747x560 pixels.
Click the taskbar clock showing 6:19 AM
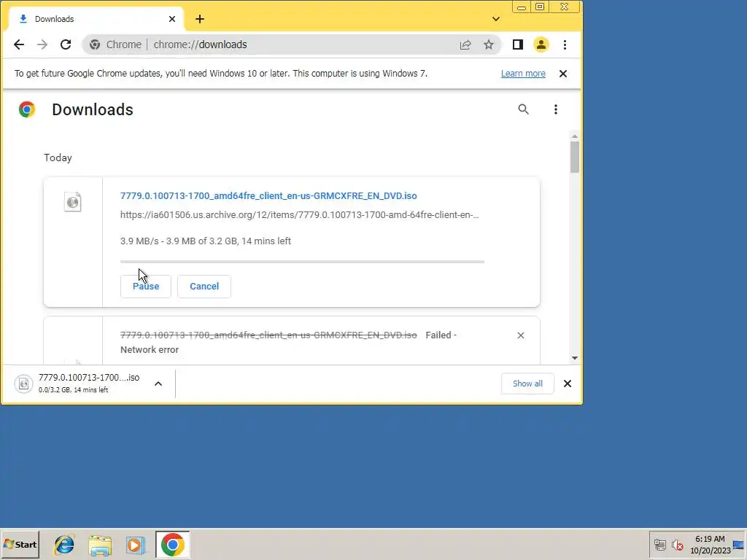710,545
